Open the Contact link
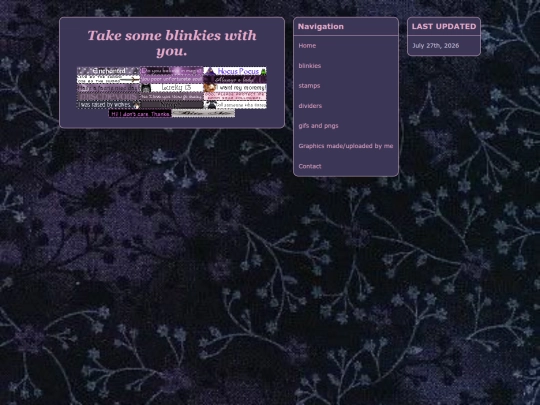 (310, 166)
